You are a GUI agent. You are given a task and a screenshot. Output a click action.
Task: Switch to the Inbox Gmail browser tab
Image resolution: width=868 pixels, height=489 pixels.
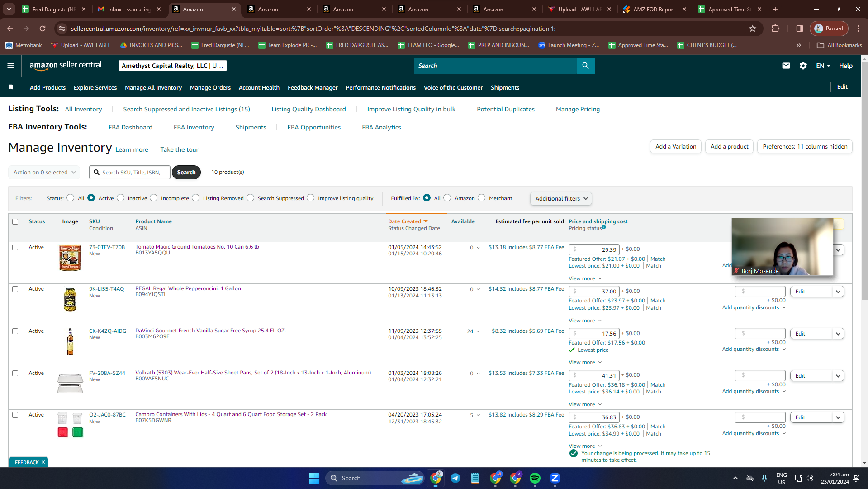coord(129,9)
